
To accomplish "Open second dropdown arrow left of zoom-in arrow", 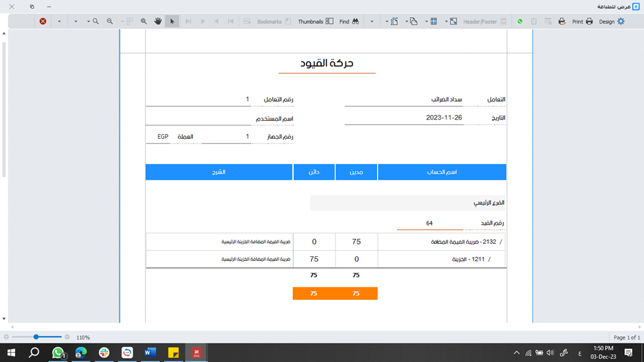I will (x=75, y=21).
